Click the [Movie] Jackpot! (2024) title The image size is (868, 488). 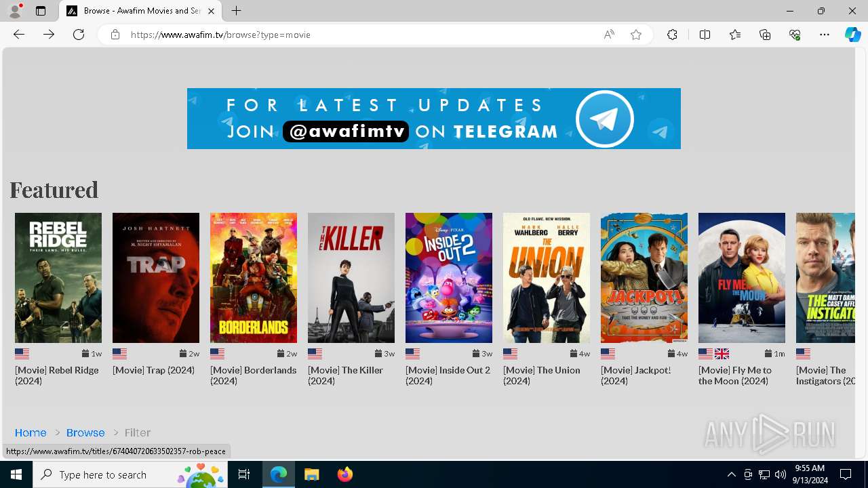click(636, 375)
